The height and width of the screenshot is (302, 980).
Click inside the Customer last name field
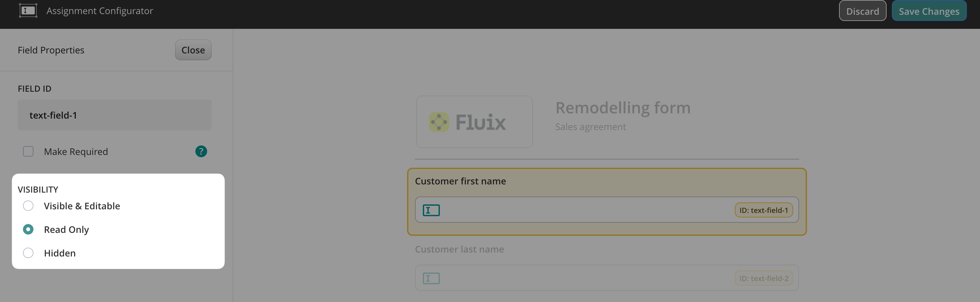point(586,278)
